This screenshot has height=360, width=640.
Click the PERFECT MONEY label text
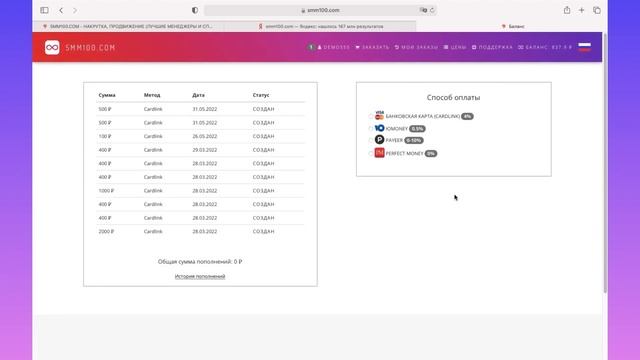(404, 153)
